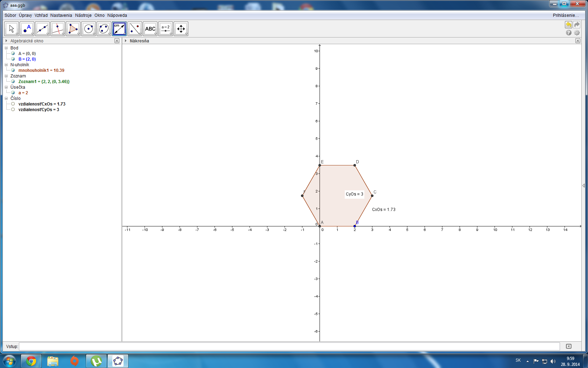Select the Polygon tool
Image resolution: width=588 pixels, height=368 pixels.
click(73, 29)
